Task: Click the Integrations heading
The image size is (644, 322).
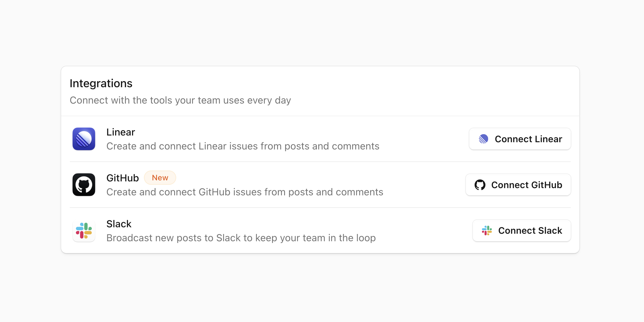Action: point(101,83)
